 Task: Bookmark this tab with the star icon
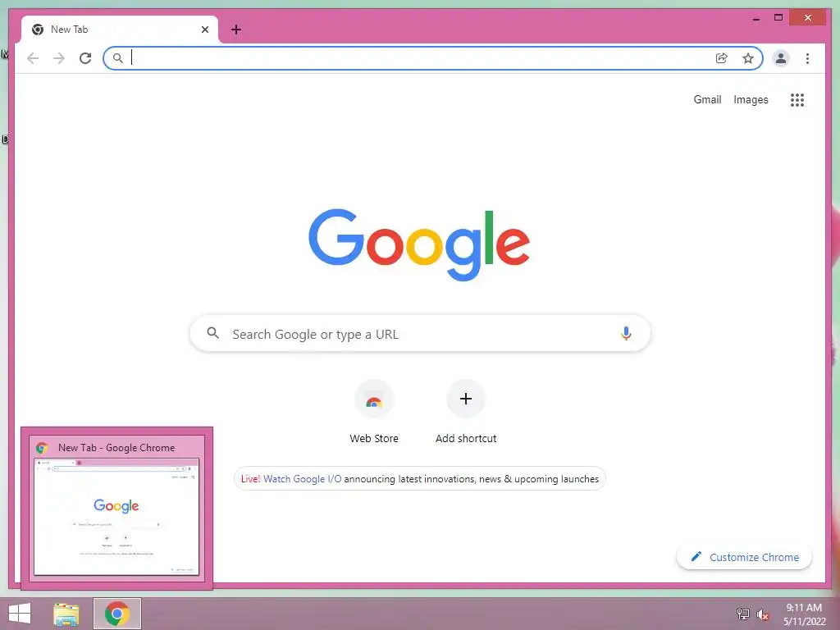(x=748, y=58)
